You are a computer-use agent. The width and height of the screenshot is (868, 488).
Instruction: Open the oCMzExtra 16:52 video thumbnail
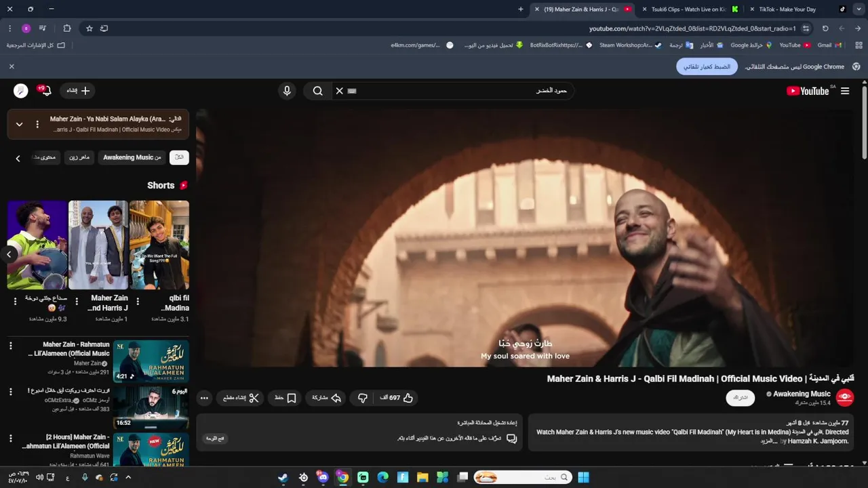(x=151, y=407)
